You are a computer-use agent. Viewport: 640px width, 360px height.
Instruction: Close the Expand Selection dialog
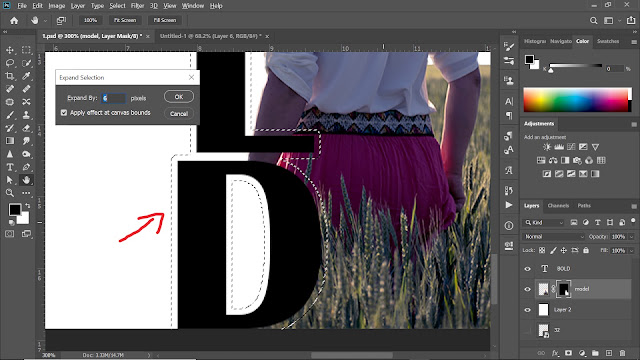[191, 77]
